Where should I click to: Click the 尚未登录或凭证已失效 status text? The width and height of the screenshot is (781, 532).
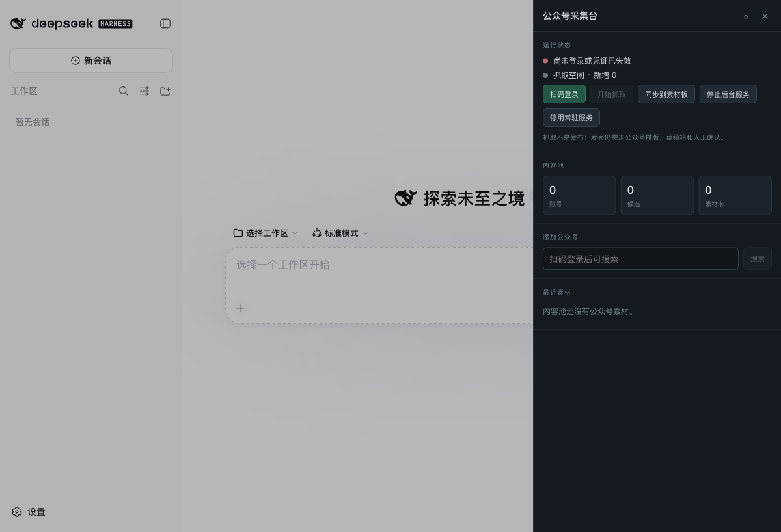[x=592, y=60]
